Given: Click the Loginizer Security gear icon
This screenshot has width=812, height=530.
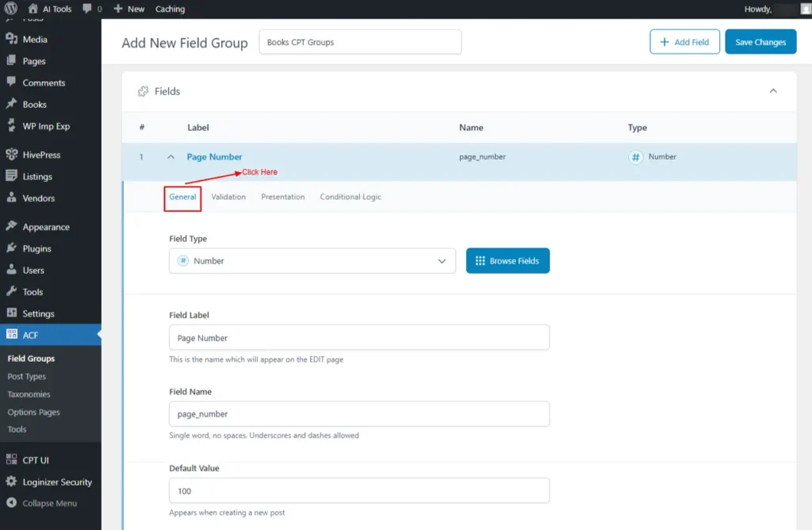Looking at the screenshot, I should pyautogui.click(x=11, y=482).
